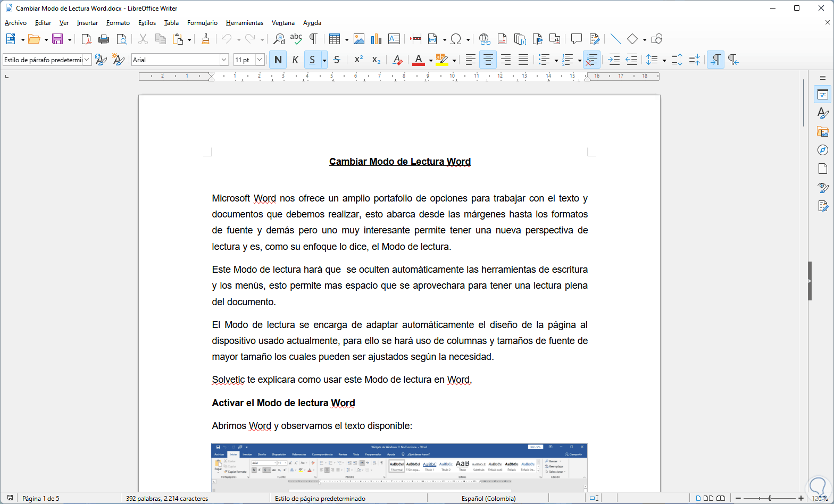Open the sidebar Navigator panel
The width and height of the screenshot is (834, 504).
823,150
